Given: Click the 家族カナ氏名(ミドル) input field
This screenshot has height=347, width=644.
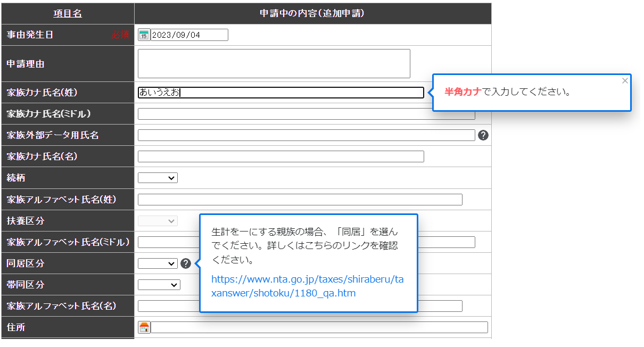Looking at the screenshot, I should (307, 114).
